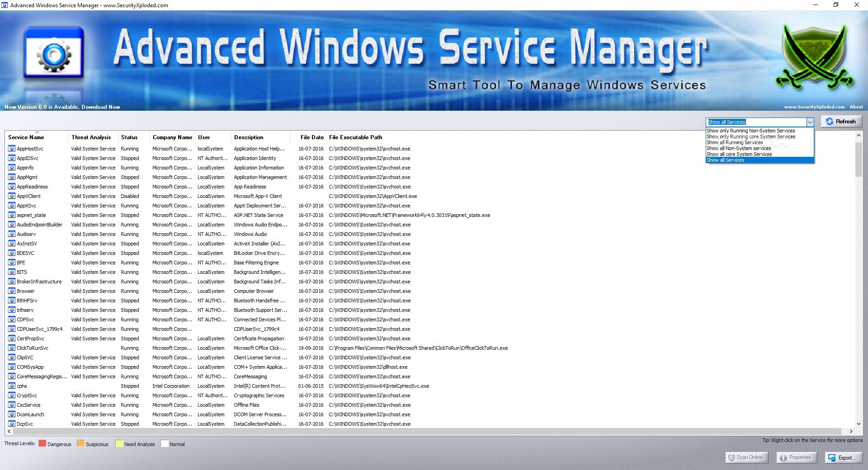Open www.SecurityXploded.com link
Viewport: 868px width, 470px height.
coord(814,107)
